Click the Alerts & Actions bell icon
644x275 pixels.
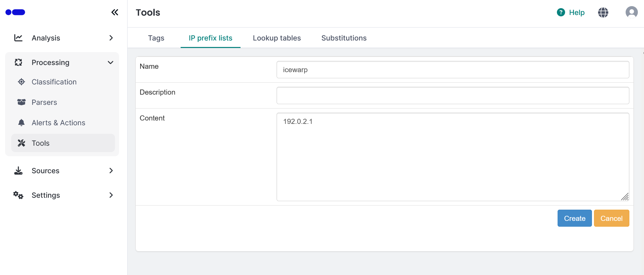(21, 123)
